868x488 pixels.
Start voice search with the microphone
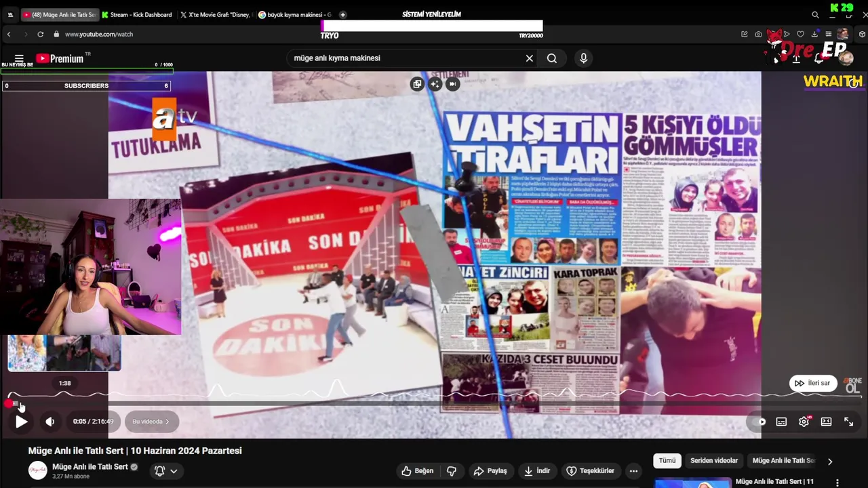pos(583,58)
